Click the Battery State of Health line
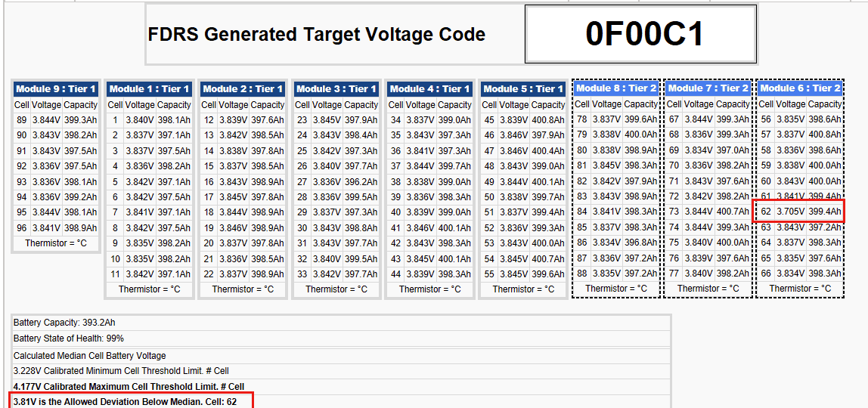 pos(69,338)
